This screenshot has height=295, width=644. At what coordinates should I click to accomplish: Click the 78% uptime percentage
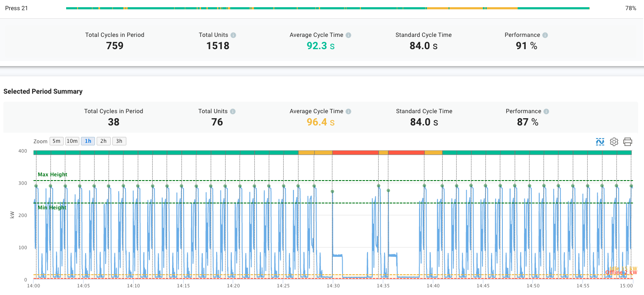click(630, 8)
